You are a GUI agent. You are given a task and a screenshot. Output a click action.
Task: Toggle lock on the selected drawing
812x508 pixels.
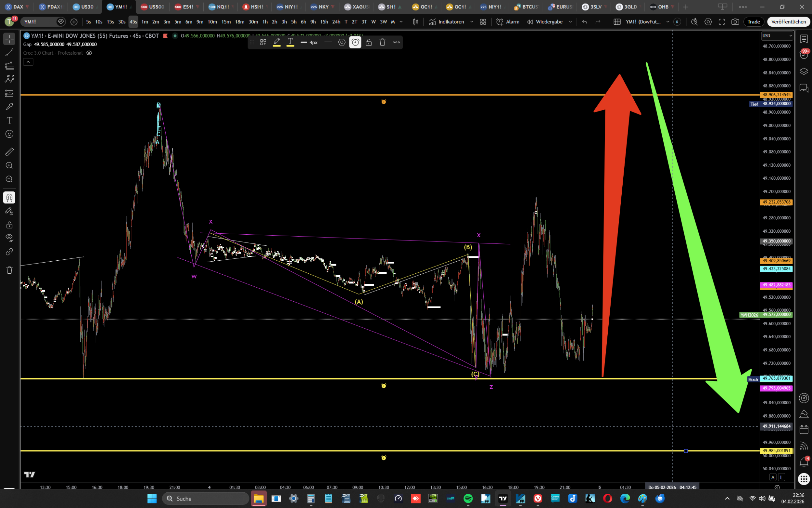tap(369, 42)
